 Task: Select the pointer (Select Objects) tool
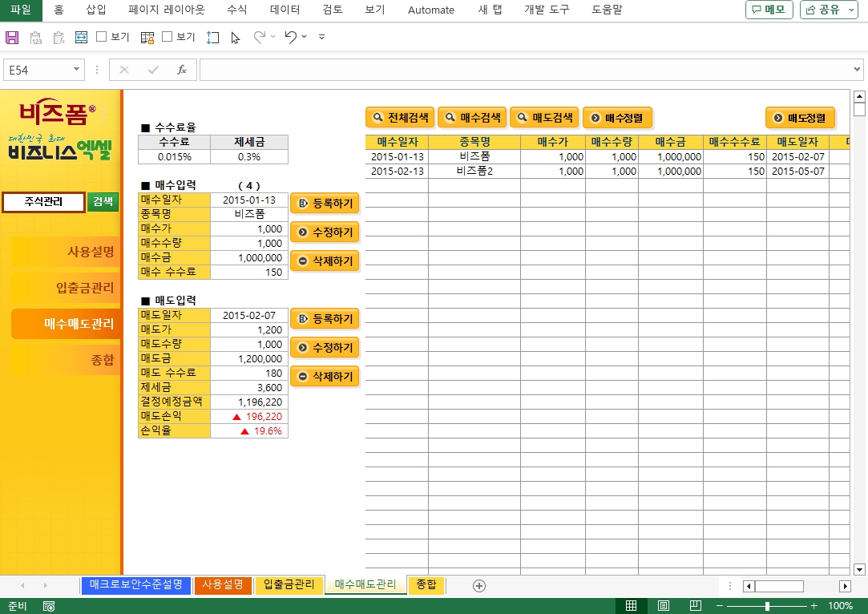235,38
